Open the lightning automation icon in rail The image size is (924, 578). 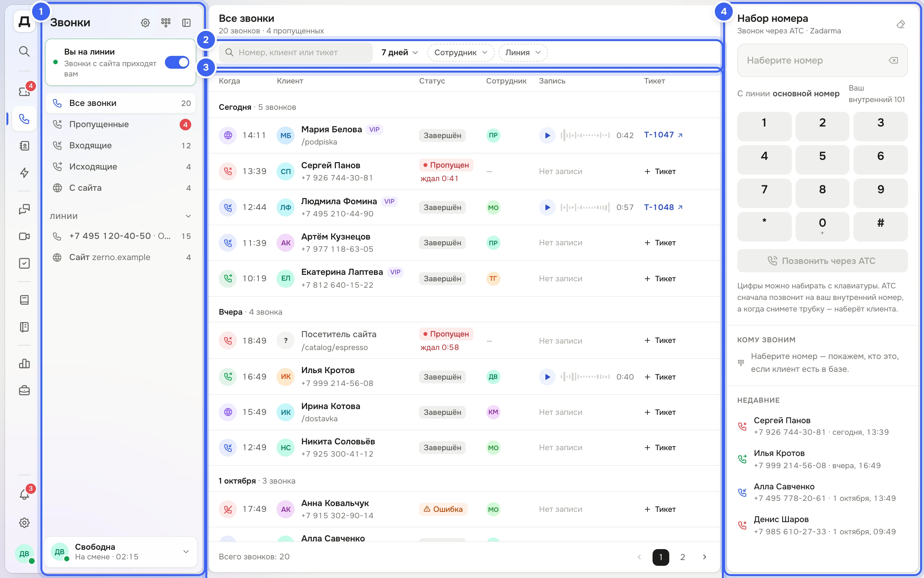(24, 173)
